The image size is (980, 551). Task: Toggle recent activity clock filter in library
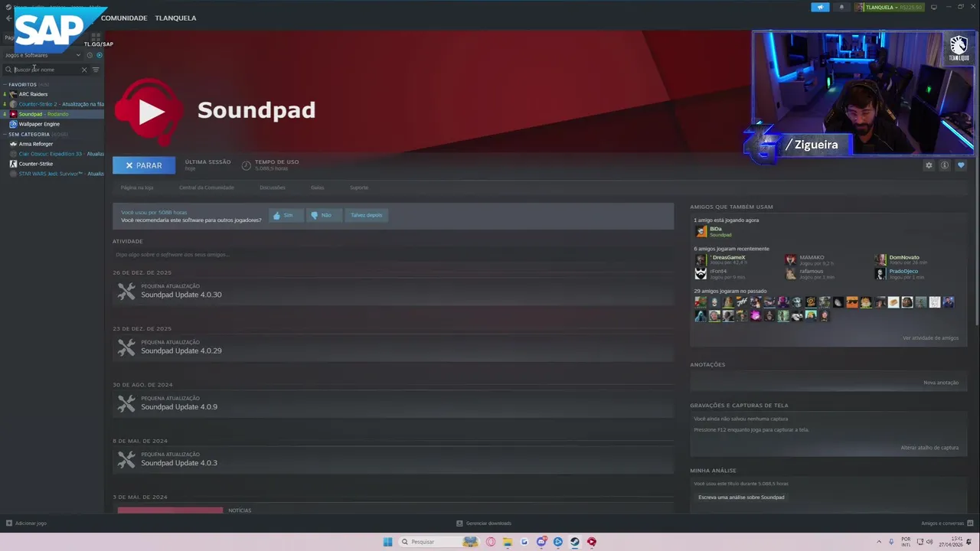point(90,55)
